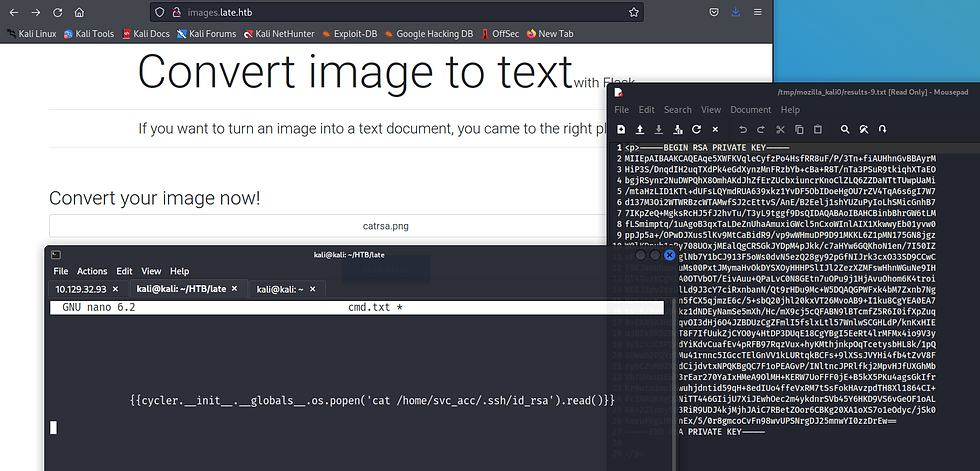This screenshot has height=471, width=980.
Task: Open the Mousepad Help menu
Action: (x=790, y=110)
